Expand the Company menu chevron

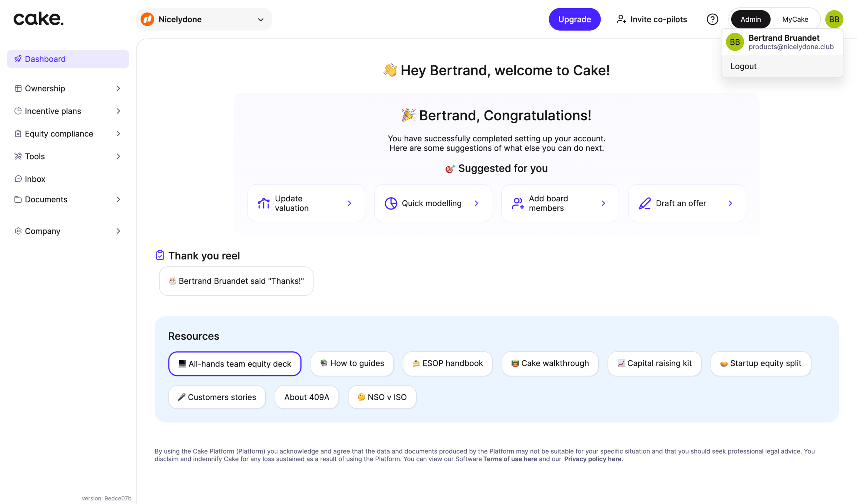tap(118, 231)
